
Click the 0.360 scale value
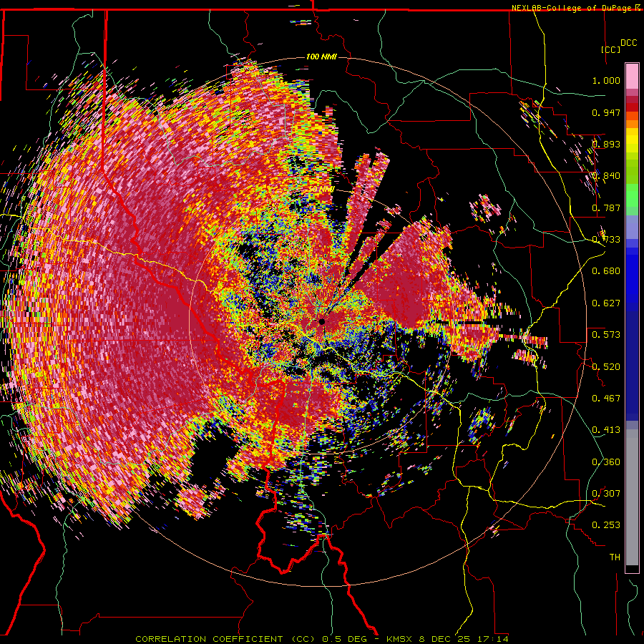pyautogui.click(x=606, y=462)
